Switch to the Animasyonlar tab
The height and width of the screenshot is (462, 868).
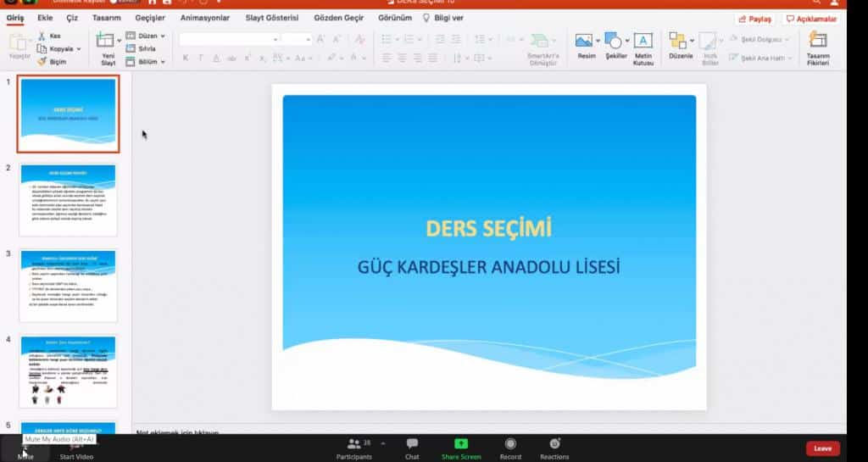[x=203, y=18]
